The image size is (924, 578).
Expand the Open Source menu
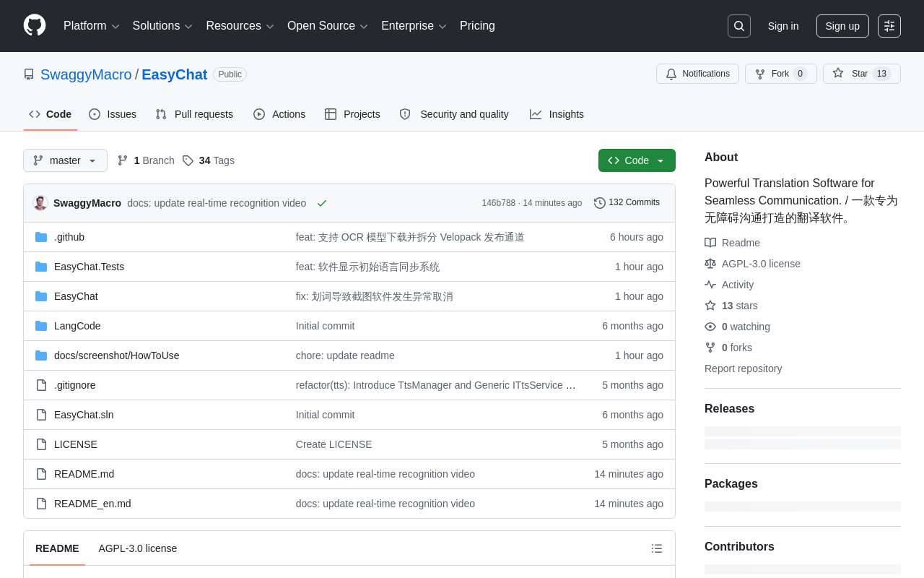328,26
